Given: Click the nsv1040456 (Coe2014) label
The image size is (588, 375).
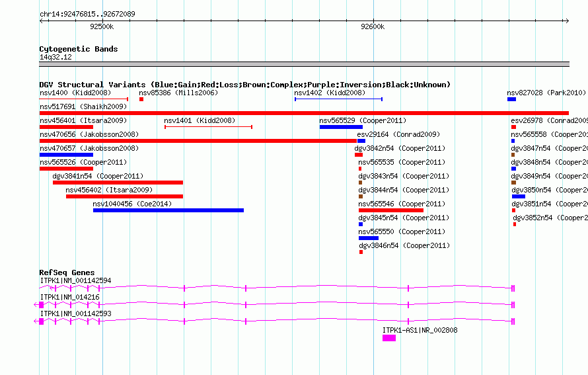Looking at the screenshot, I should point(132,204).
